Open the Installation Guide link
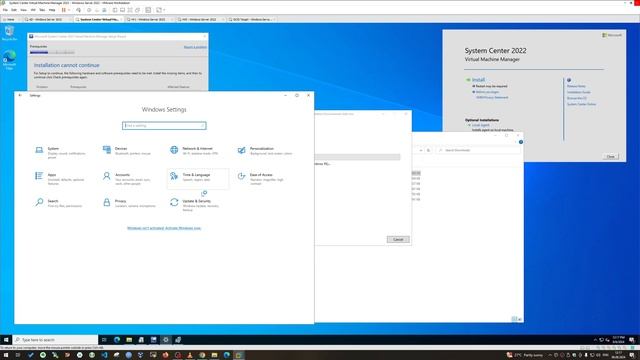 pos(578,92)
